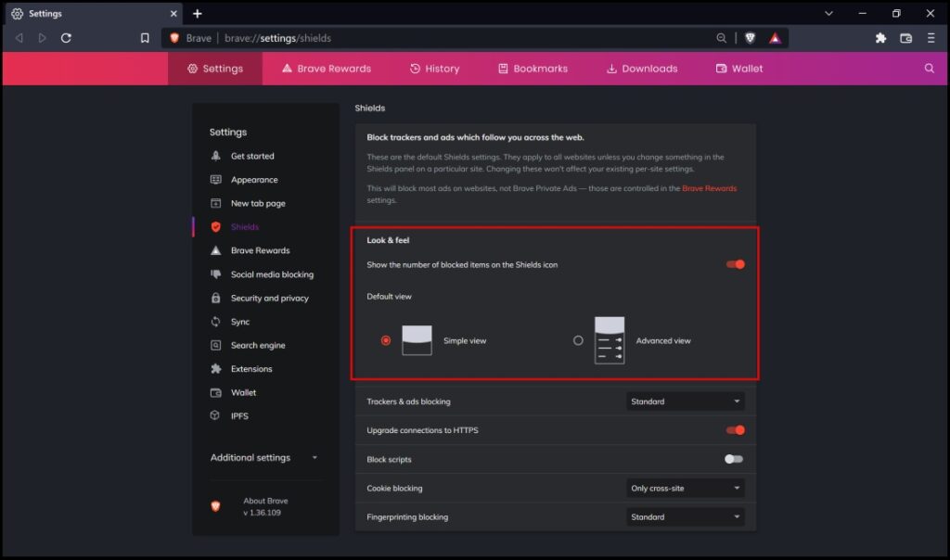Click the Simple view preview thumbnail

(x=417, y=340)
